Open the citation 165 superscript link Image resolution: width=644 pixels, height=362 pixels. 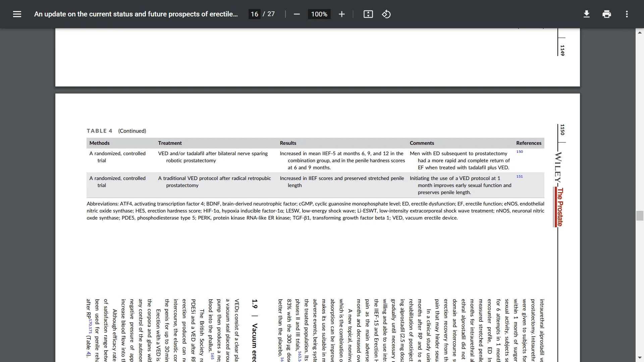click(212, 356)
